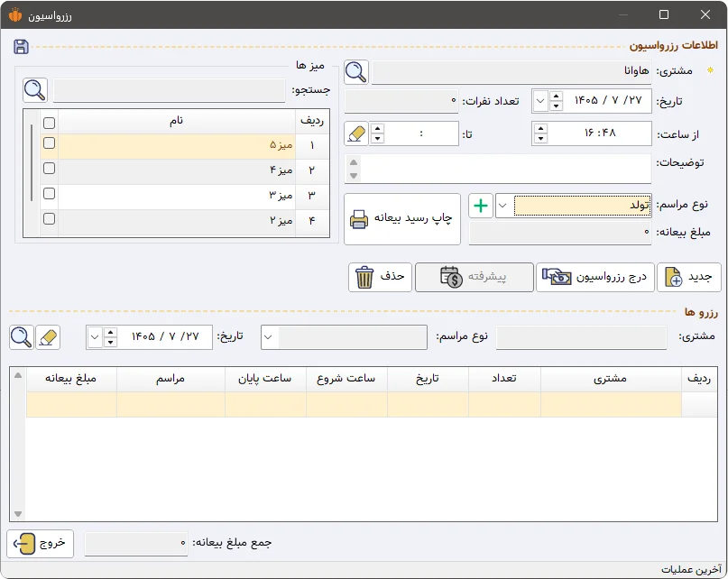Decrease the از ساعت start time with down arrow
728x579 pixels.
540,138
